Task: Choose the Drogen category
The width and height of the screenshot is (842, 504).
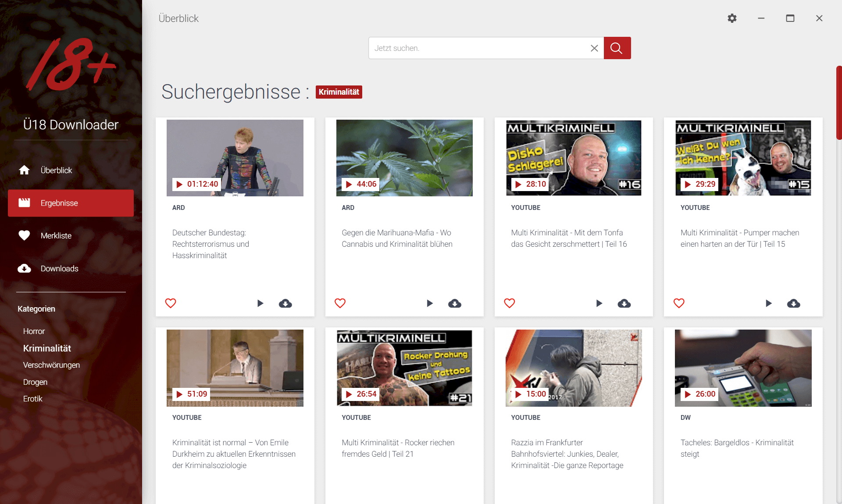Action: tap(35, 382)
